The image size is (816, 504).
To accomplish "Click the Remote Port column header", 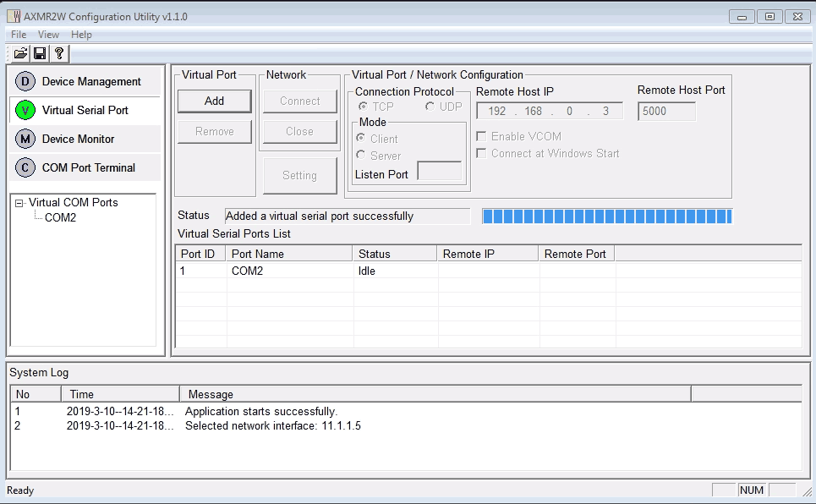I will [577, 254].
